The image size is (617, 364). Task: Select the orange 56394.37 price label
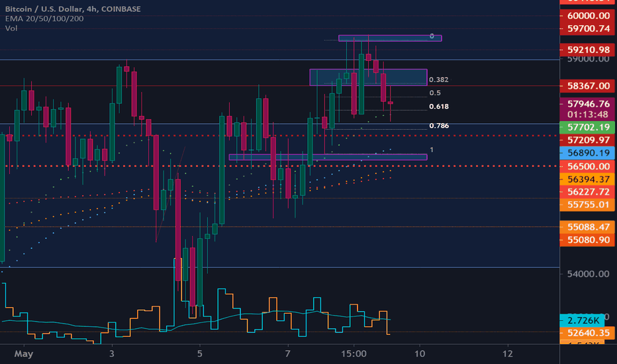click(587, 179)
